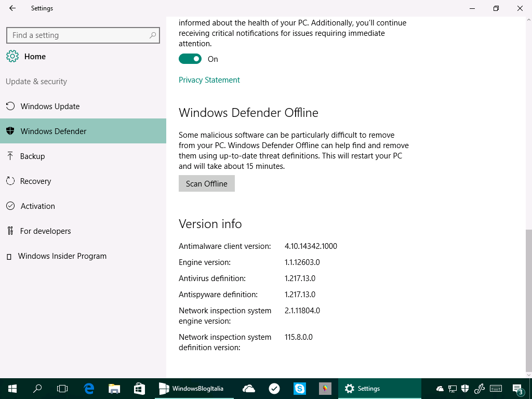
Task: Open the Backup settings page
Action: click(83, 156)
